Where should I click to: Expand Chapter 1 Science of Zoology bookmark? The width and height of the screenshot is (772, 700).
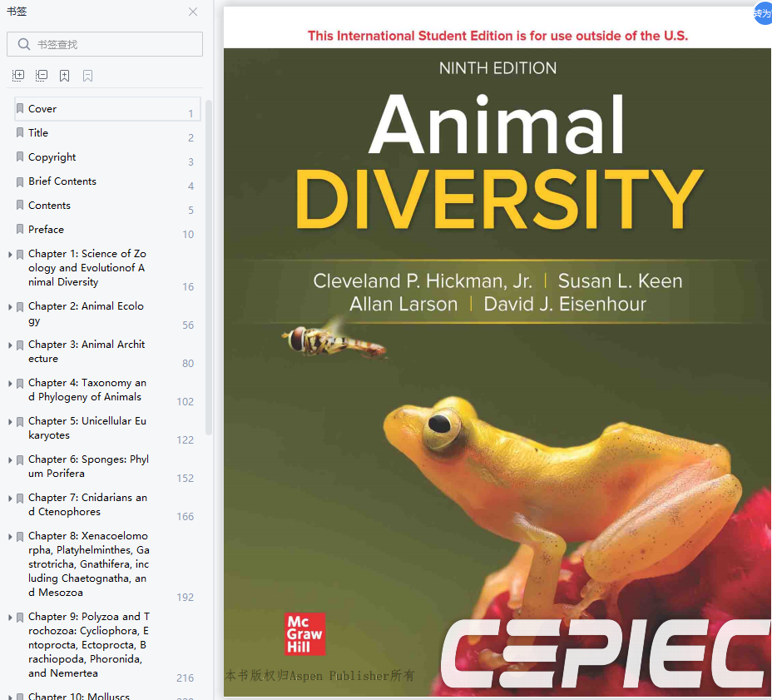click(10, 255)
